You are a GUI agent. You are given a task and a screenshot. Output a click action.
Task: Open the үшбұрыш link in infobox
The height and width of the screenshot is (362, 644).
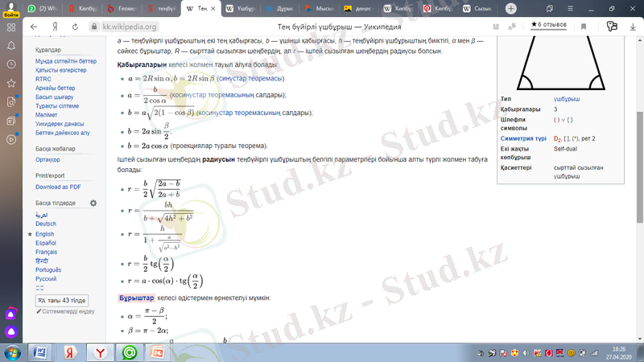pyautogui.click(x=567, y=99)
